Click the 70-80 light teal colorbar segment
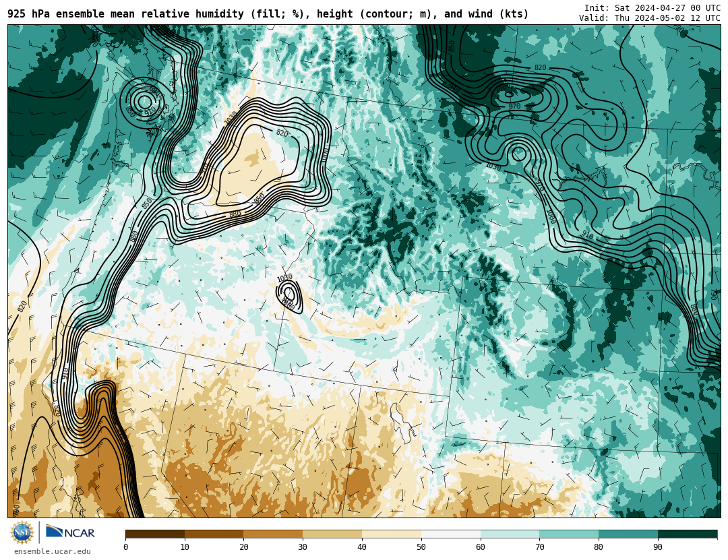The height and width of the screenshot is (560, 728). pos(569,534)
